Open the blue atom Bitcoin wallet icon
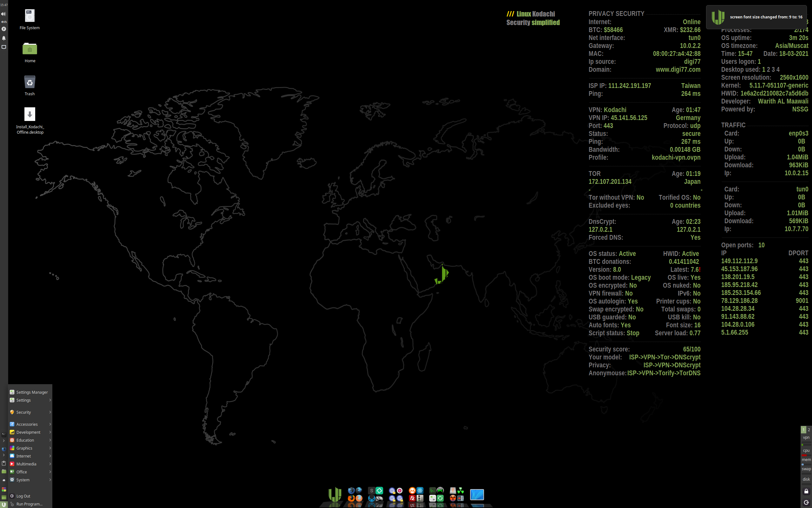 pyautogui.click(x=420, y=491)
